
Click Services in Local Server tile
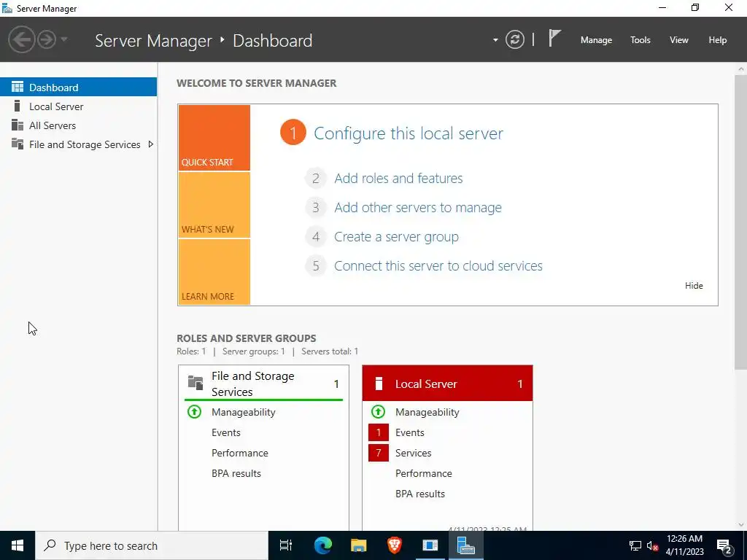click(x=413, y=453)
